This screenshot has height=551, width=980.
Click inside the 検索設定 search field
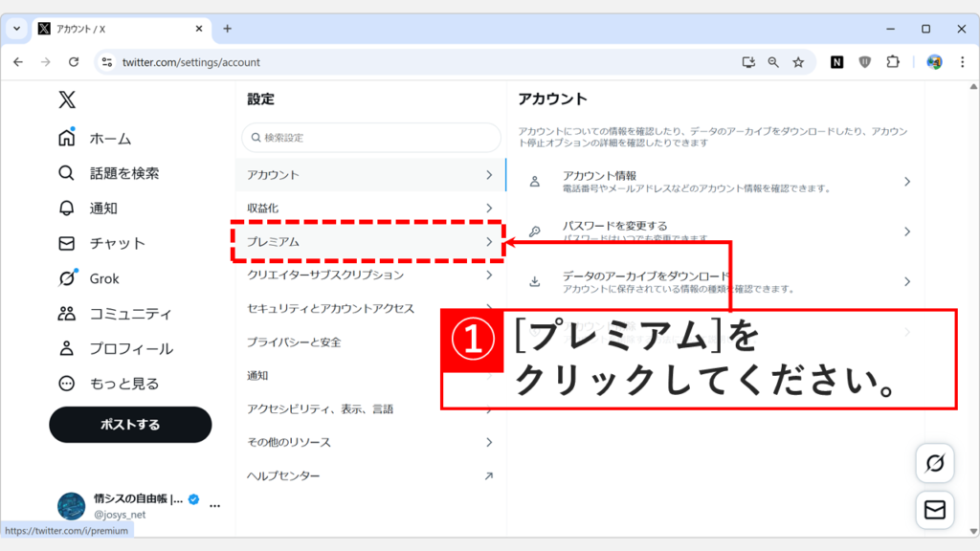pos(369,138)
